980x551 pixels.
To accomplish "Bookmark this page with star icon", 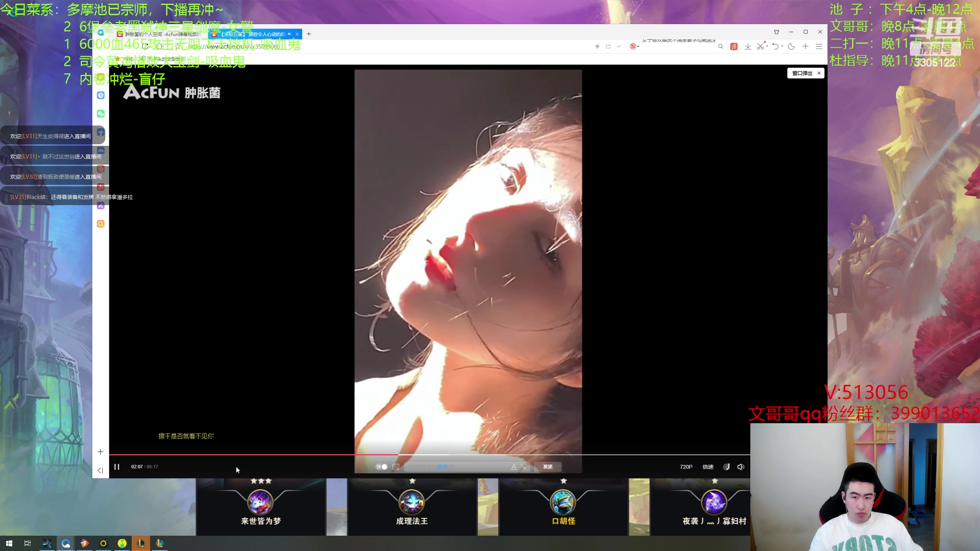I will click(x=177, y=46).
